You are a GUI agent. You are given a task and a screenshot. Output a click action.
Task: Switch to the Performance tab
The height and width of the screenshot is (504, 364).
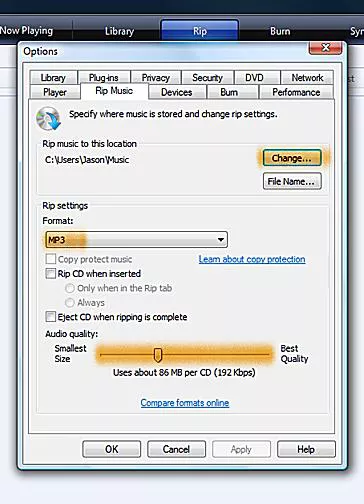(x=296, y=92)
